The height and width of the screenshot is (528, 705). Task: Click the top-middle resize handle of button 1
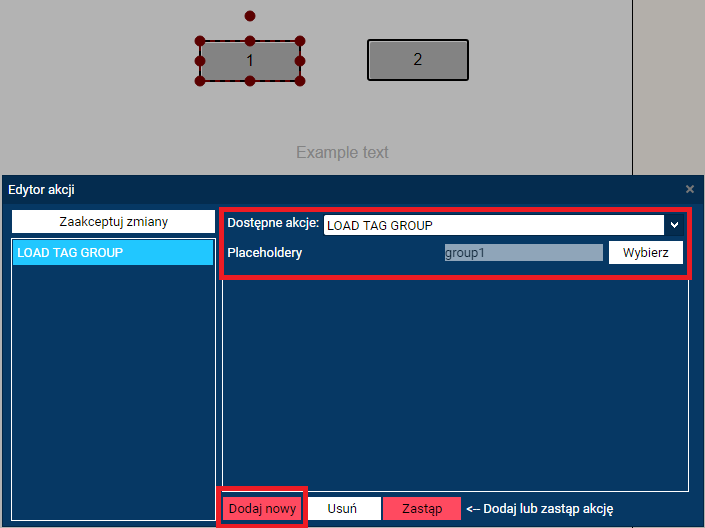pos(250,42)
